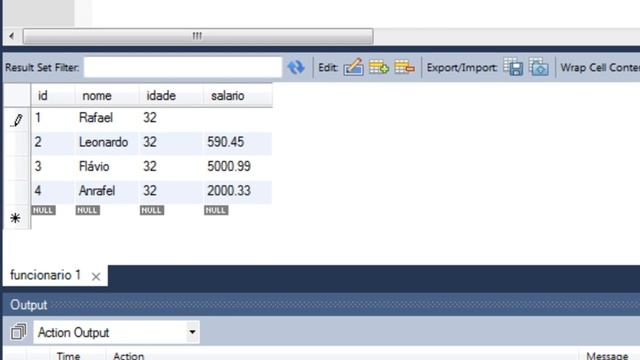Switch to the funcionario 1 tab
The width and height of the screenshot is (640, 360).
tap(45, 276)
